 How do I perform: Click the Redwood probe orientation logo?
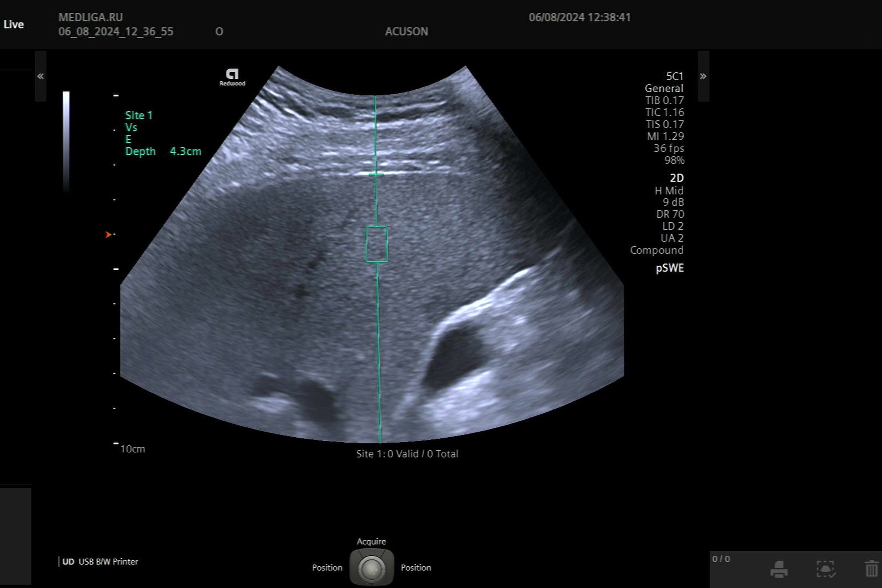pyautogui.click(x=232, y=77)
